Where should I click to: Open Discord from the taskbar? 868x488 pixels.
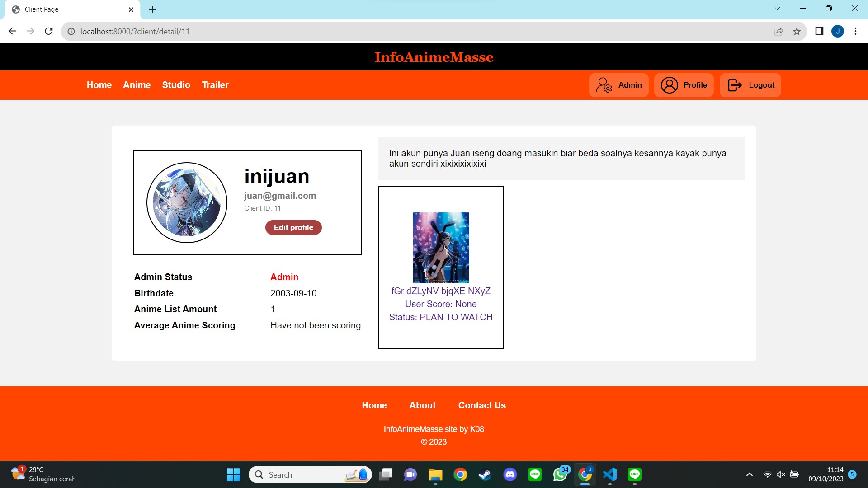pos(510,474)
